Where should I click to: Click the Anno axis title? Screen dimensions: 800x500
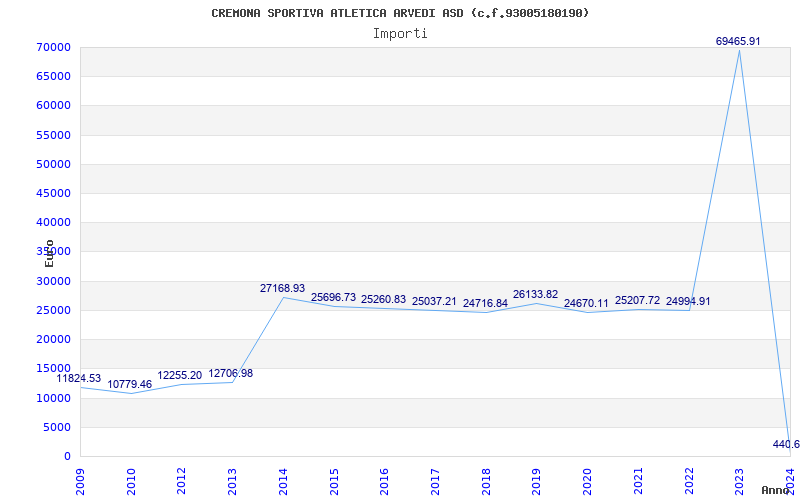(778, 490)
